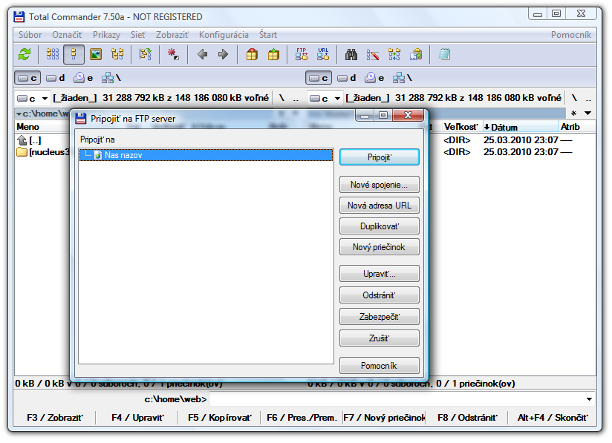Viewport: 612px width, 443px height.
Task: Select drive d button in left panel
Action: pos(55,78)
